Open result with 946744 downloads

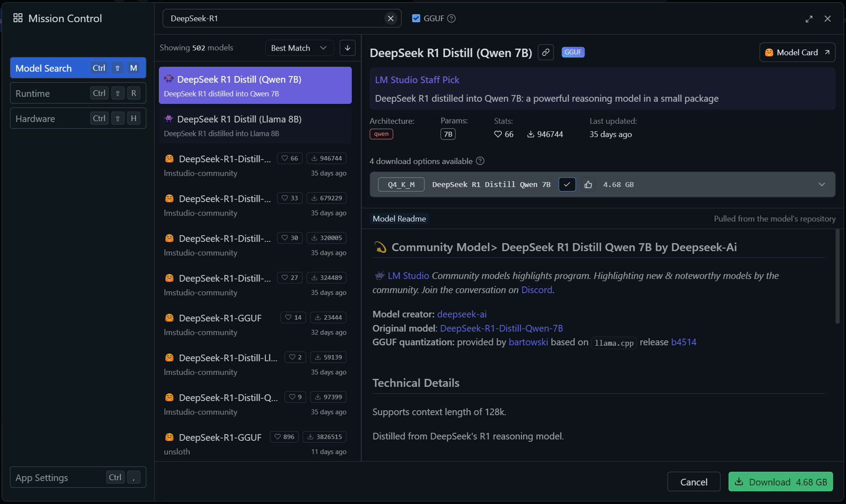(255, 165)
